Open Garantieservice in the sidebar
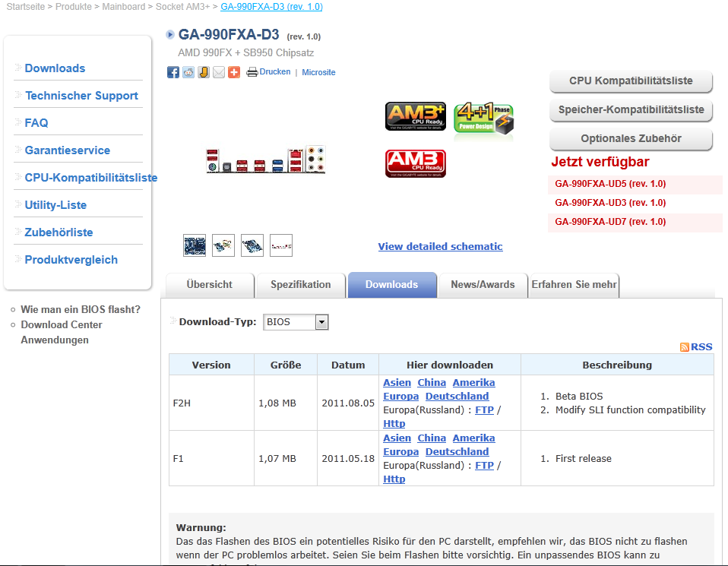Screen dimensions: 728x566 pos(68,150)
